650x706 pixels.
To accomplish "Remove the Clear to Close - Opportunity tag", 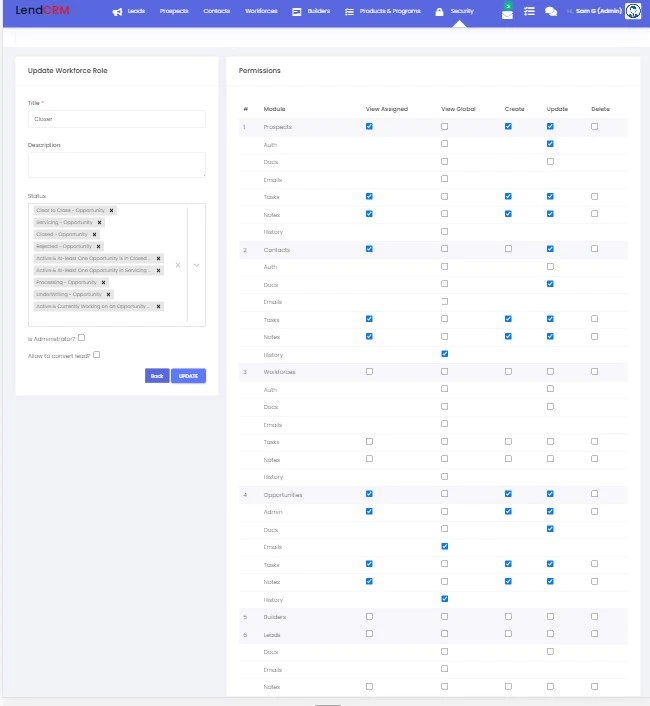I will click(x=111, y=210).
